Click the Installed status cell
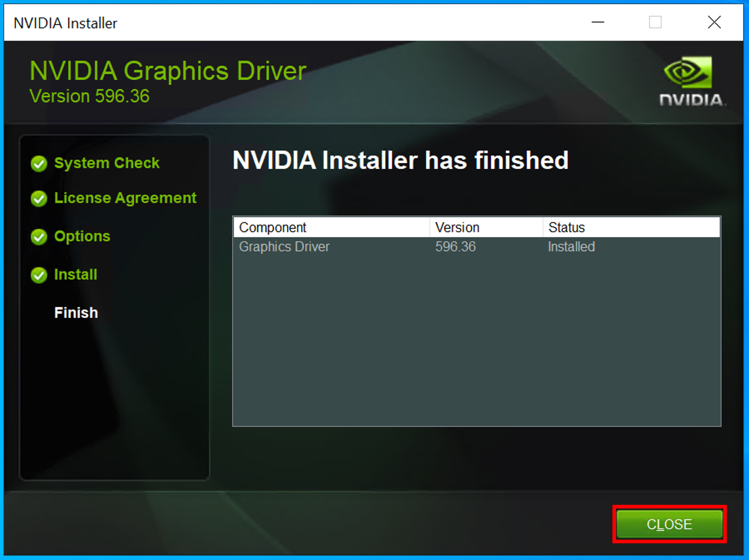The width and height of the screenshot is (749, 560). (571, 247)
